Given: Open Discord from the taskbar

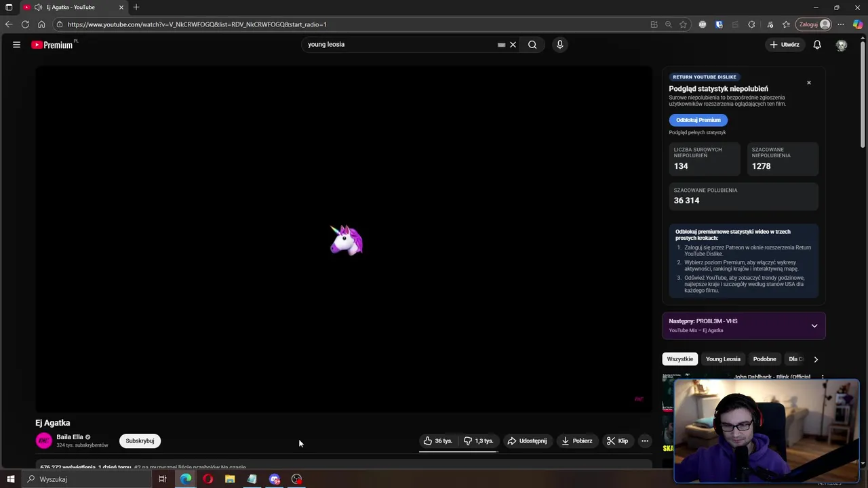Looking at the screenshot, I should point(275,479).
